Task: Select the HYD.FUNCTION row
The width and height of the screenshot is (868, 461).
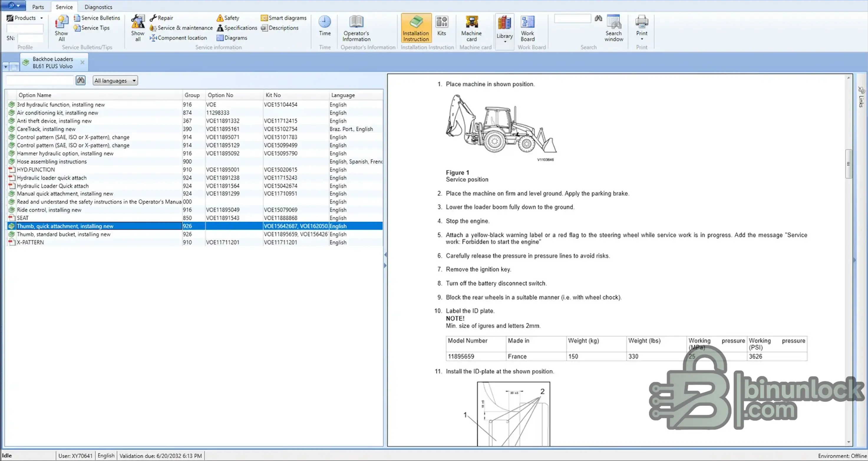Action: pos(195,169)
